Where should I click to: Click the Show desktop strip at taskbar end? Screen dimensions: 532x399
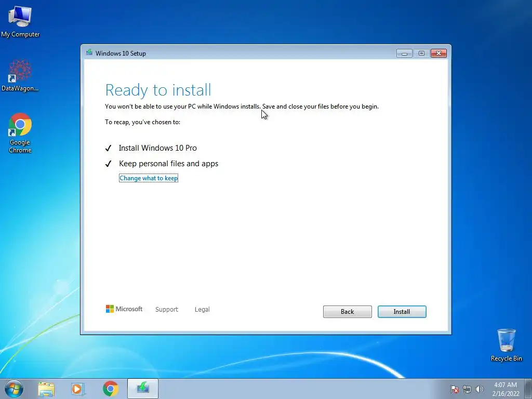tap(528, 389)
